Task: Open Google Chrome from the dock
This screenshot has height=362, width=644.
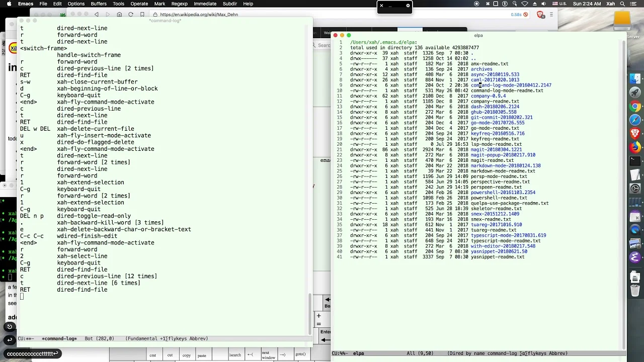Action: point(635,106)
